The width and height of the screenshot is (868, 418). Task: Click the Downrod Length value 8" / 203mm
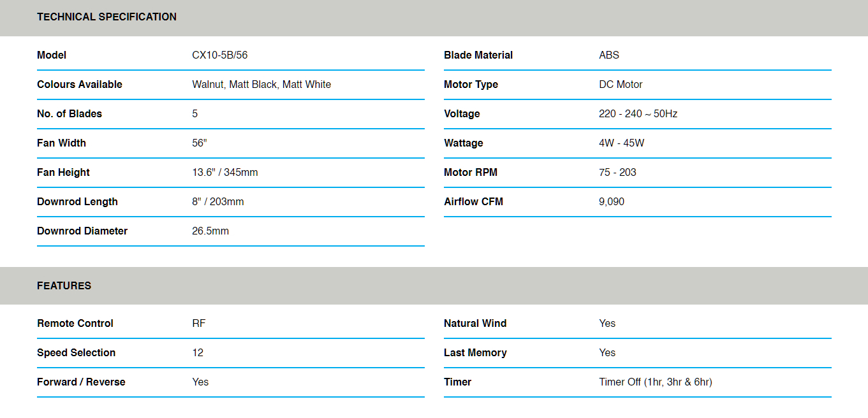[x=217, y=202]
